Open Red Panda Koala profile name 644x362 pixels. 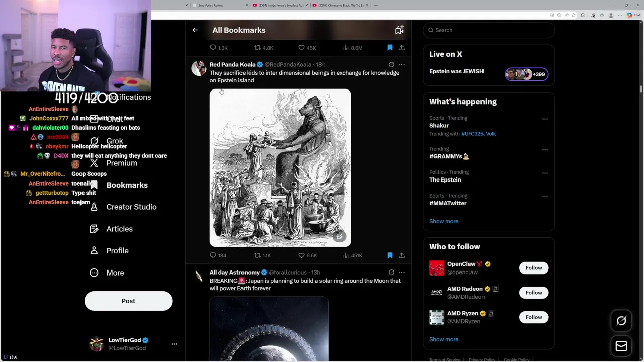point(232,65)
